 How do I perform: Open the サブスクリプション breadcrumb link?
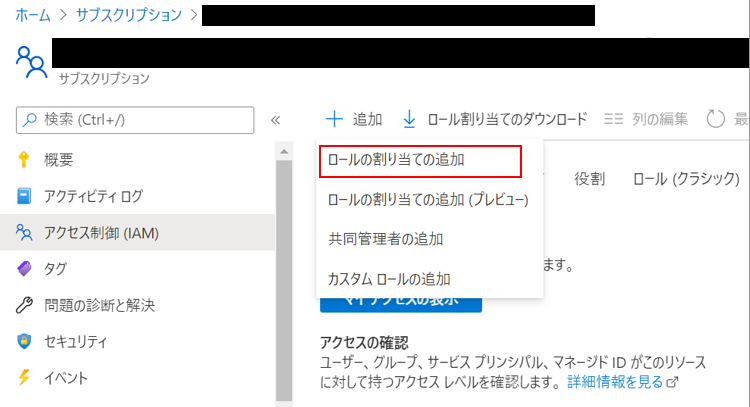pos(129,15)
